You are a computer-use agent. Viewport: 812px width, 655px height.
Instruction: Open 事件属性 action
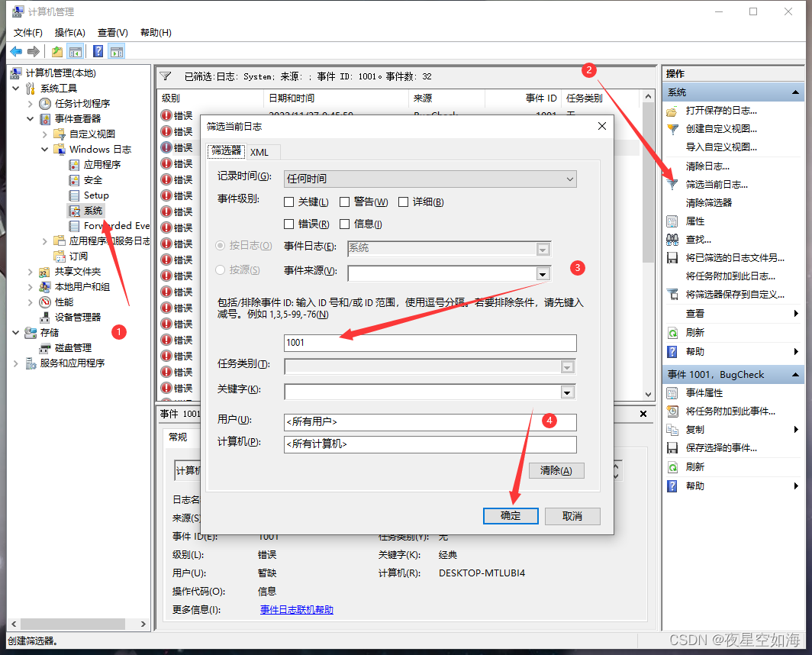coord(704,393)
